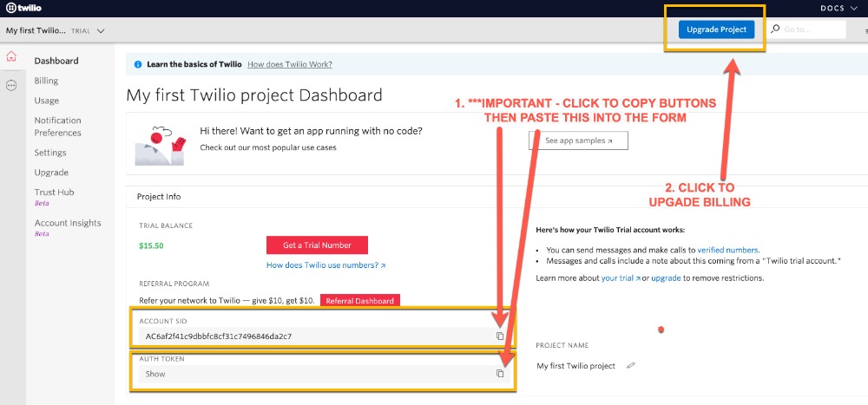Screen dimensions: 868x405
Task: Edit the project name pencil icon
Action: coord(630,366)
